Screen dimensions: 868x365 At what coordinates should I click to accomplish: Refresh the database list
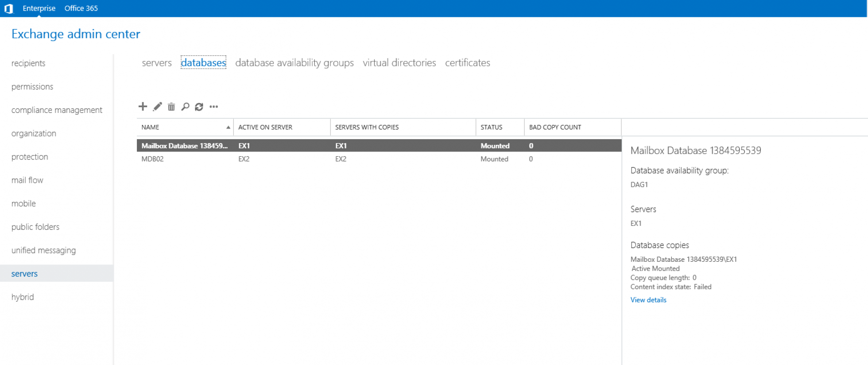[199, 107]
